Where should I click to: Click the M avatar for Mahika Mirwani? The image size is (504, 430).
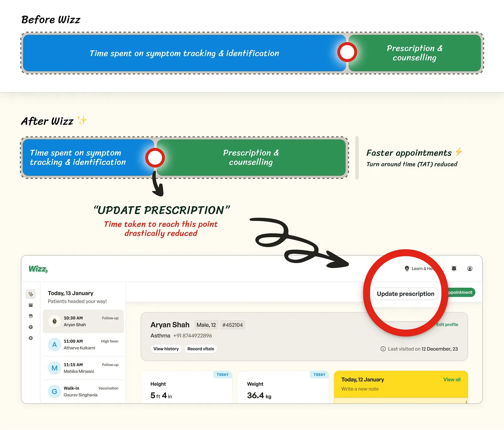(54, 368)
